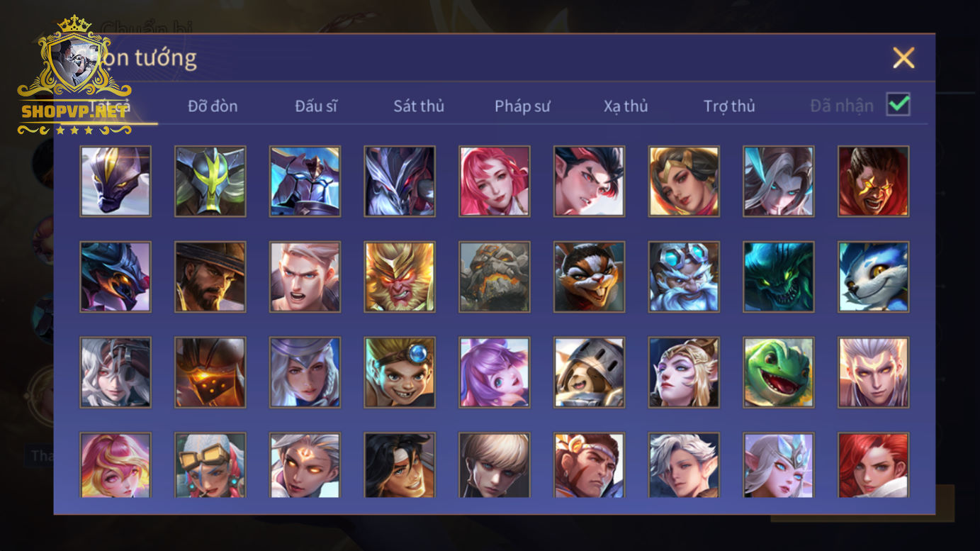Image resolution: width=980 pixels, height=551 pixels.
Task: Show the Pháp sư hero category
Action: point(522,106)
